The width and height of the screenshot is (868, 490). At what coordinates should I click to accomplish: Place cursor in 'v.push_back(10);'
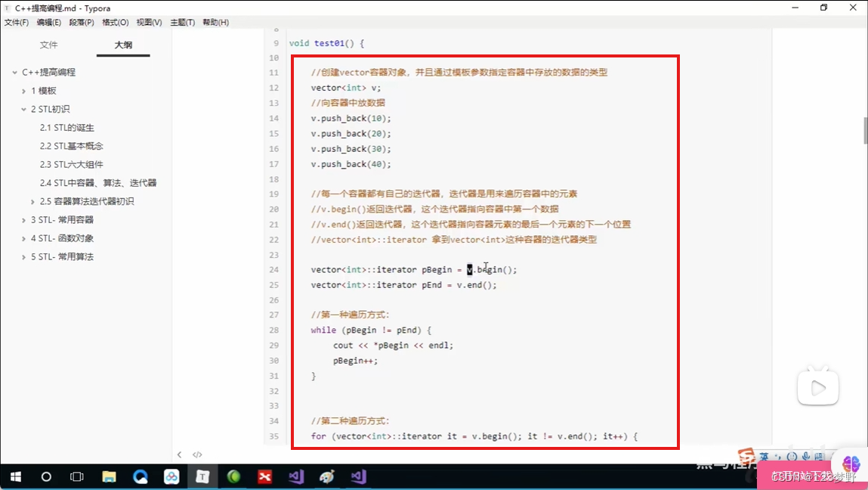pyautogui.click(x=351, y=118)
